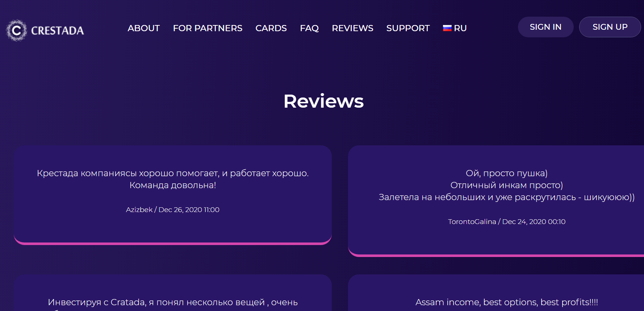Click the Azizbek Dec 26 author line

click(172, 210)
